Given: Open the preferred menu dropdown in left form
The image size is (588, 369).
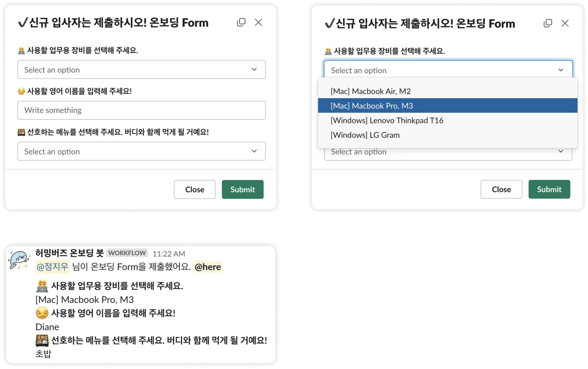Looking at the screenshot, I should click(x=141, y=151).
